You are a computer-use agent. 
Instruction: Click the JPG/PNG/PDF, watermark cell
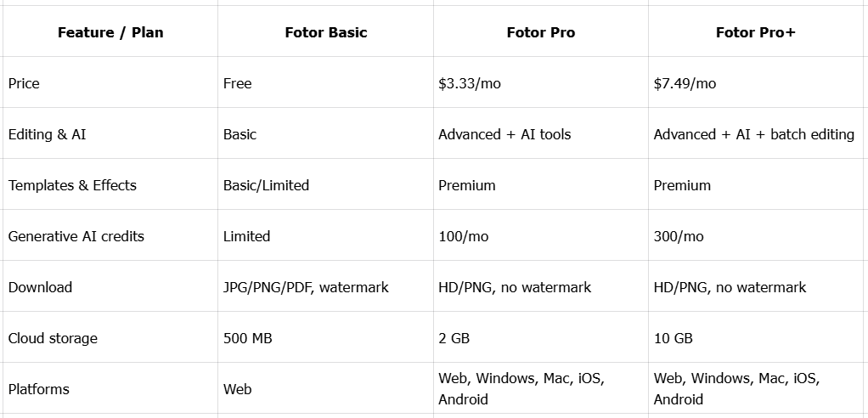306,287
